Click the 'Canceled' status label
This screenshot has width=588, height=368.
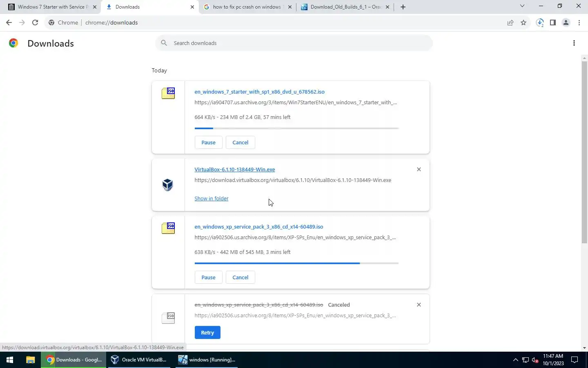[x=339, y=305]
